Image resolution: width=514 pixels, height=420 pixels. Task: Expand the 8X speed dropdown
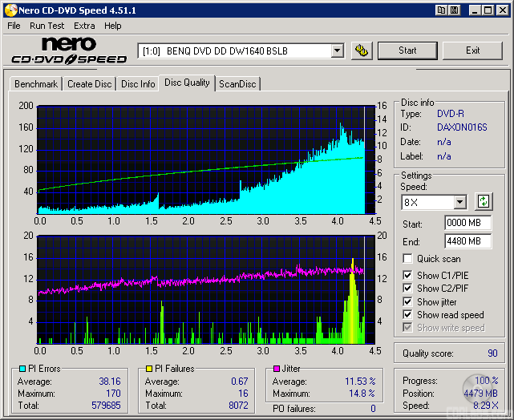459,203
